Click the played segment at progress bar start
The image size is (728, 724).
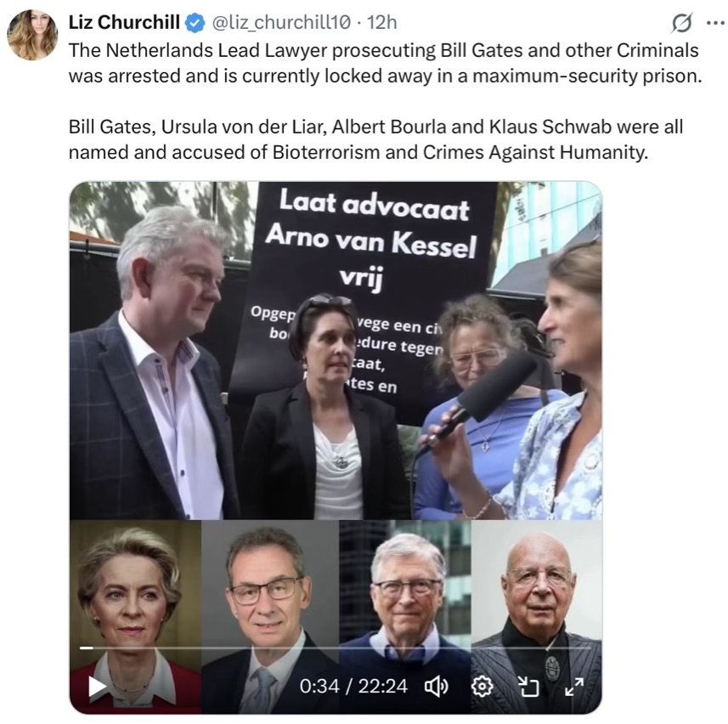tap(87, 648)
